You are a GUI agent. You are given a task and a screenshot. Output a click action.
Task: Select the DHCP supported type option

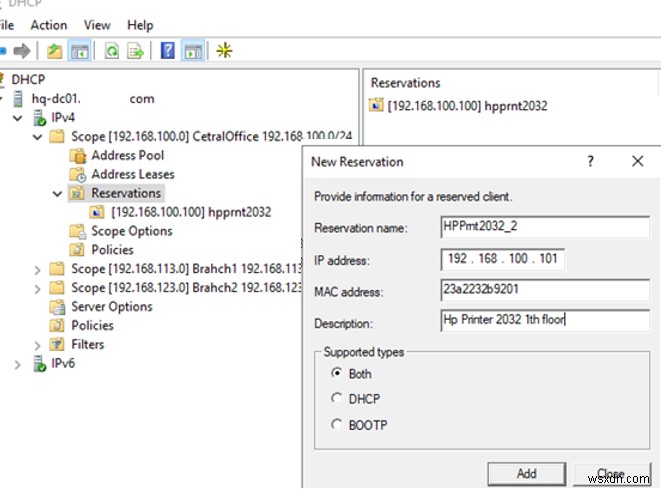pos(336,399)
